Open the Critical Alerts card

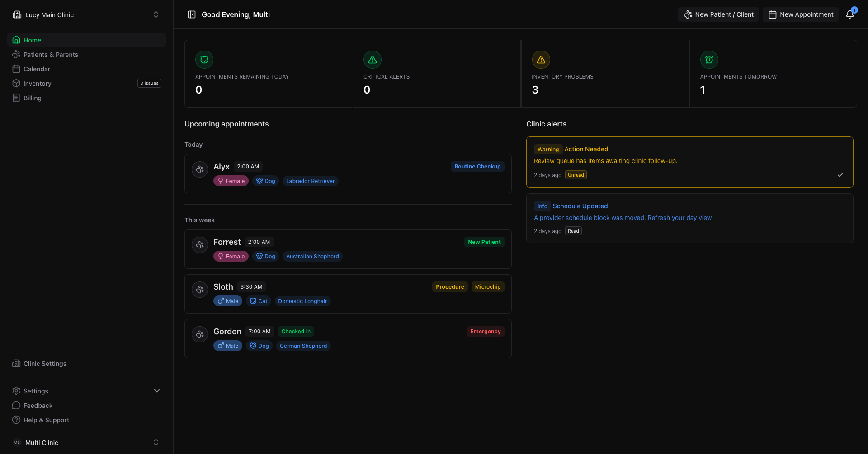click(436, 74)
